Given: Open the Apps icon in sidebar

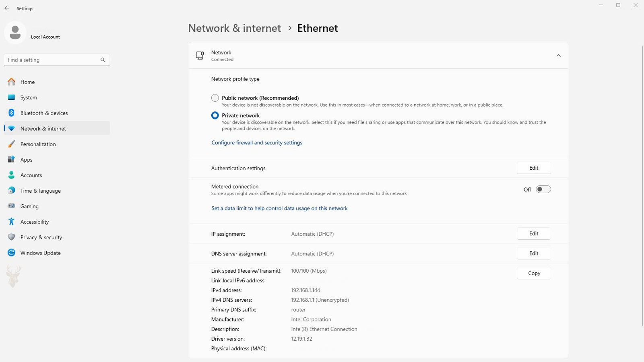Looking at the screenshot, I should coord(11,159).
